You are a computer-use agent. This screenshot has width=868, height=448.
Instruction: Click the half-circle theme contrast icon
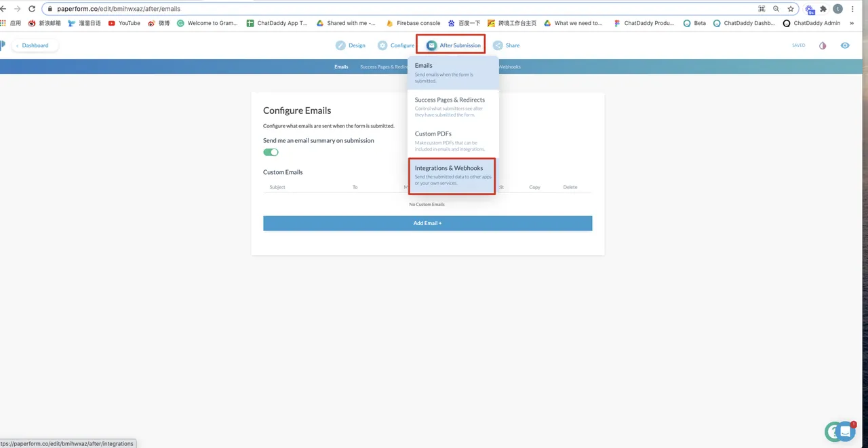[823, 45]
